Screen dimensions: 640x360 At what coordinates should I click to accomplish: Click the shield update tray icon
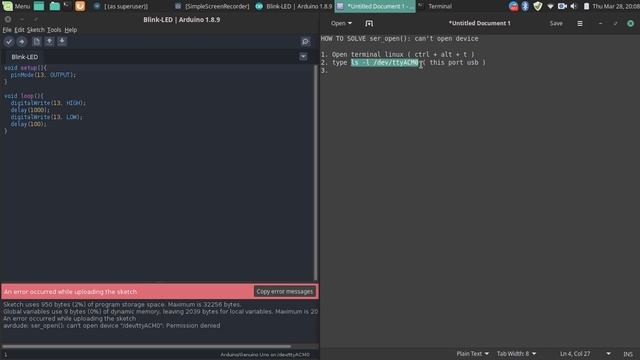[538, 6]
